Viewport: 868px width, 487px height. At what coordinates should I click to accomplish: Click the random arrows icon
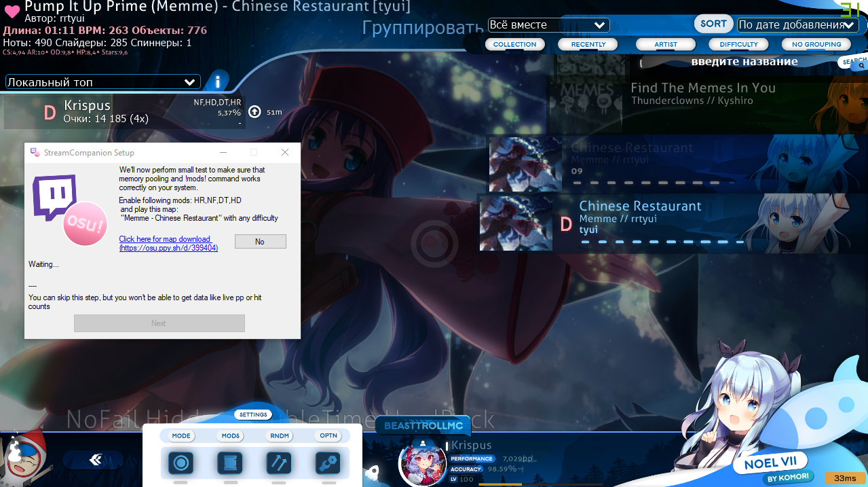(x=279, y=463)
